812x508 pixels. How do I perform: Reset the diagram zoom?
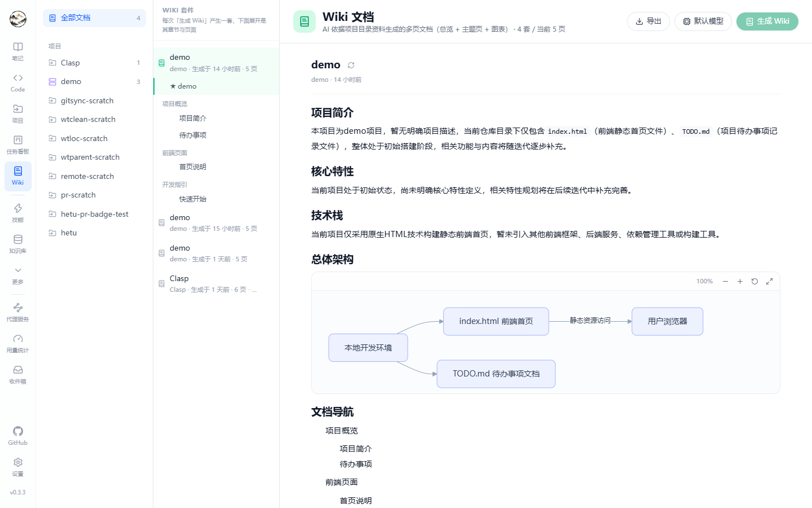754,281
